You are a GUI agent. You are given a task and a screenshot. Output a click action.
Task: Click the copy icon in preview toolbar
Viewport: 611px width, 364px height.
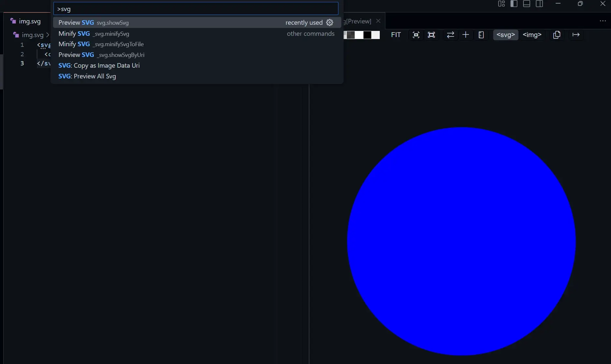(557, 35)
